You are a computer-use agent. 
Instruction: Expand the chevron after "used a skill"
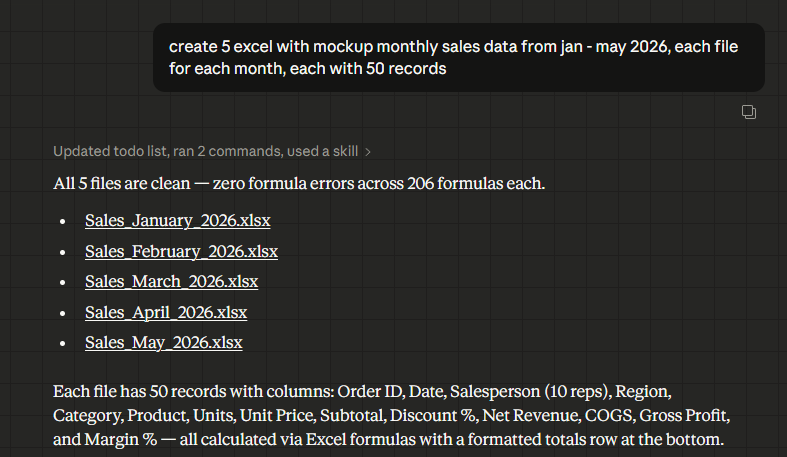pos(368,152)
